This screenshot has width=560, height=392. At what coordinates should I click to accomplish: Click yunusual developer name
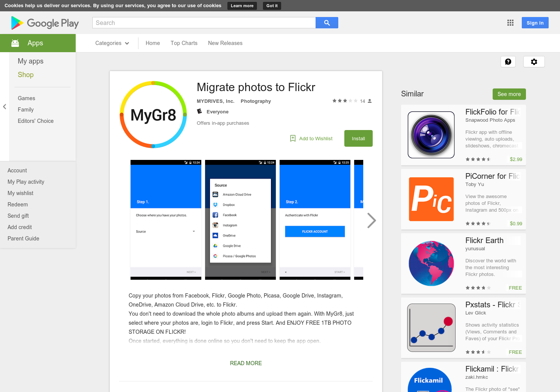point(475,249)
